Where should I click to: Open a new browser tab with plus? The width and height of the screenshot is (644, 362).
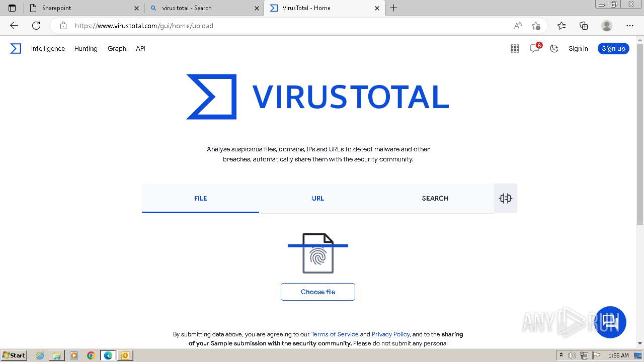(x=394, y=8)
